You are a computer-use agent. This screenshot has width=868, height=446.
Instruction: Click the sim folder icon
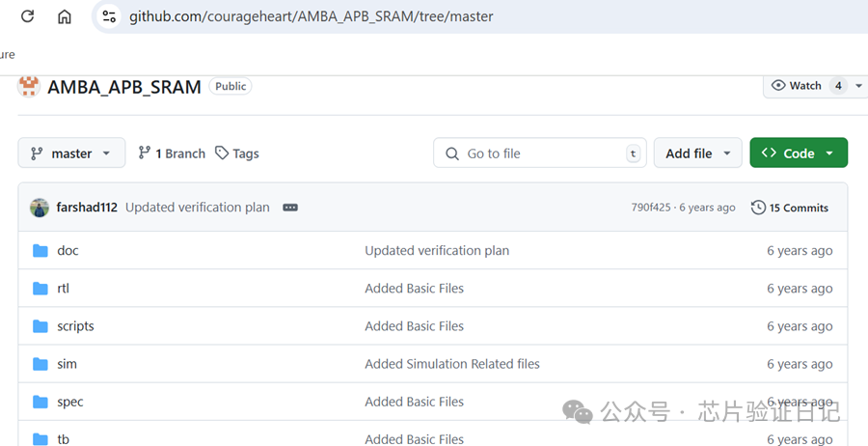pyautogui.click(x=41, y=364)
